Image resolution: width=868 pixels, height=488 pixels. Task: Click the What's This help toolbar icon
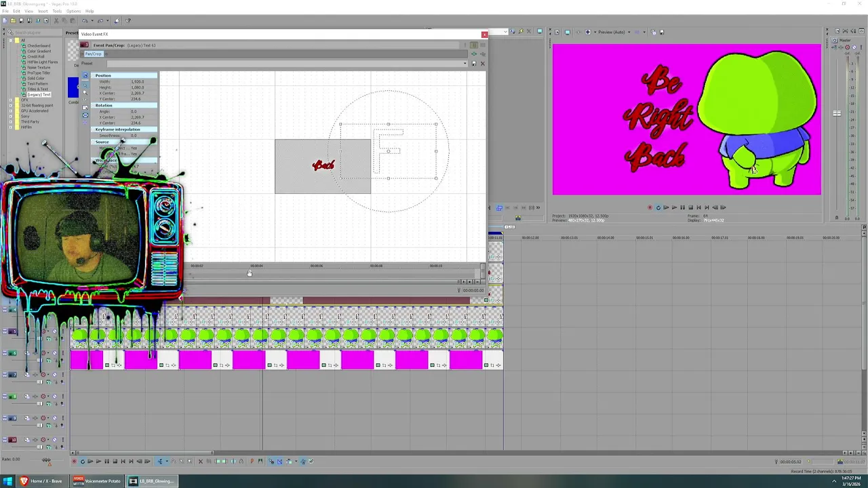click(127, 20)
